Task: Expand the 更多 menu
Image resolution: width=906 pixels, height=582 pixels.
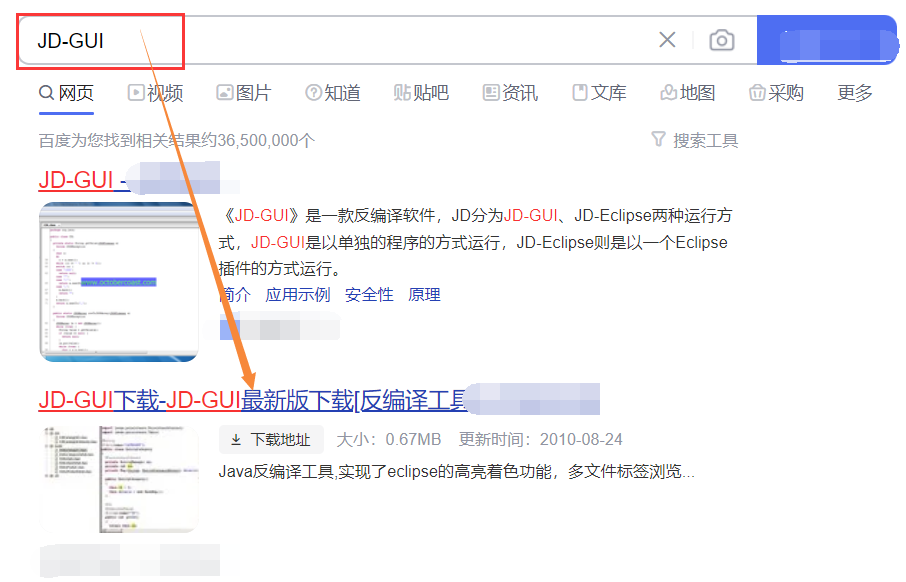Action: tap(855, 92)
